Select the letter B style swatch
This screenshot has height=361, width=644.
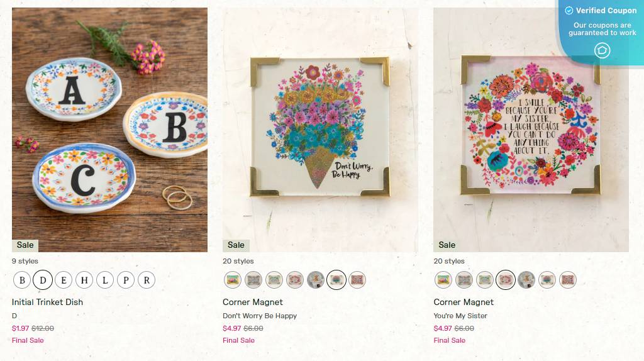coord(22,280)
